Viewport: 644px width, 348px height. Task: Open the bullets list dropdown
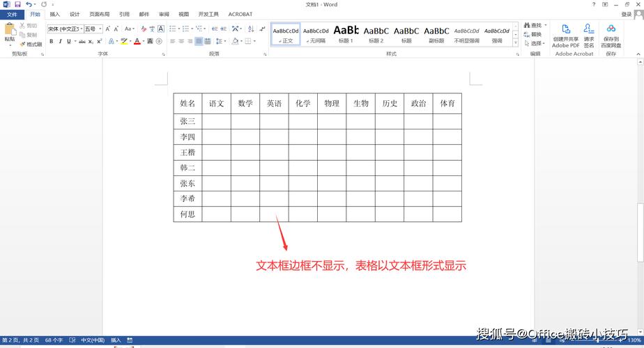178,29
